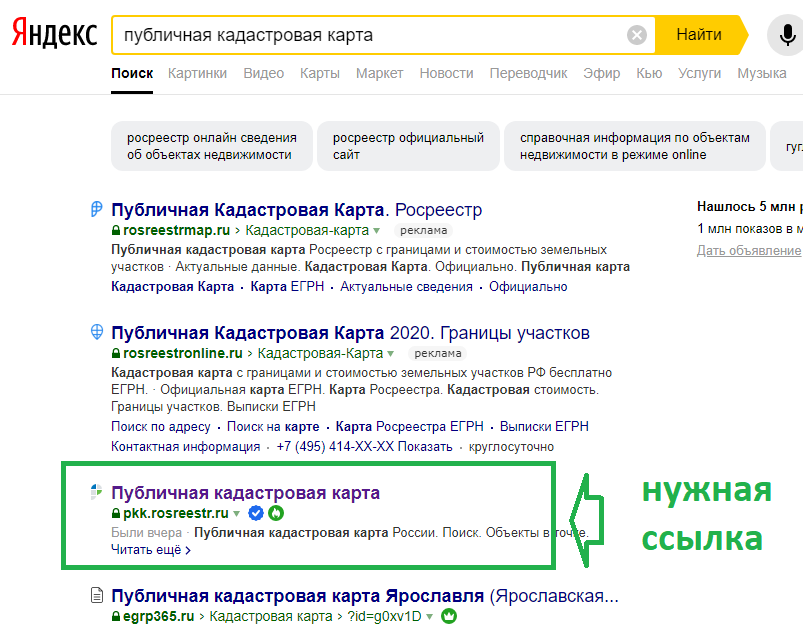
Task: Click круглосуточно working hours text
Action: pyautogui.click(x=511, y=447)
